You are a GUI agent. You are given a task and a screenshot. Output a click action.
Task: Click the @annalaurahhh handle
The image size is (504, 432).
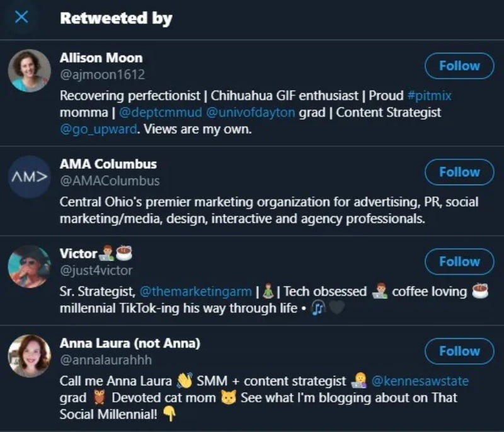(x=106, y=360)
